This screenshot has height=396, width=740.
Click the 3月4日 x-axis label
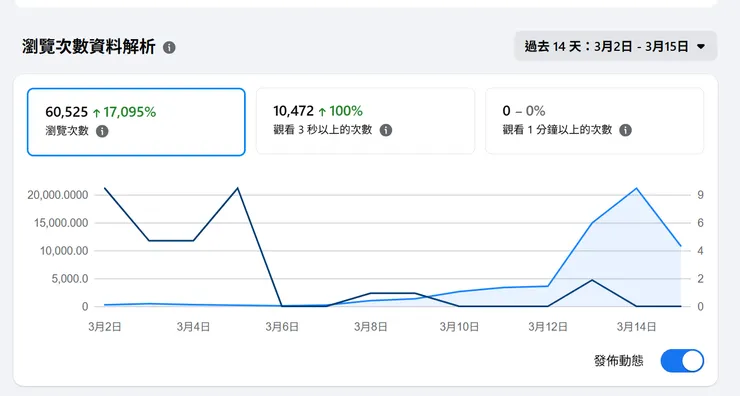(193, 327)
